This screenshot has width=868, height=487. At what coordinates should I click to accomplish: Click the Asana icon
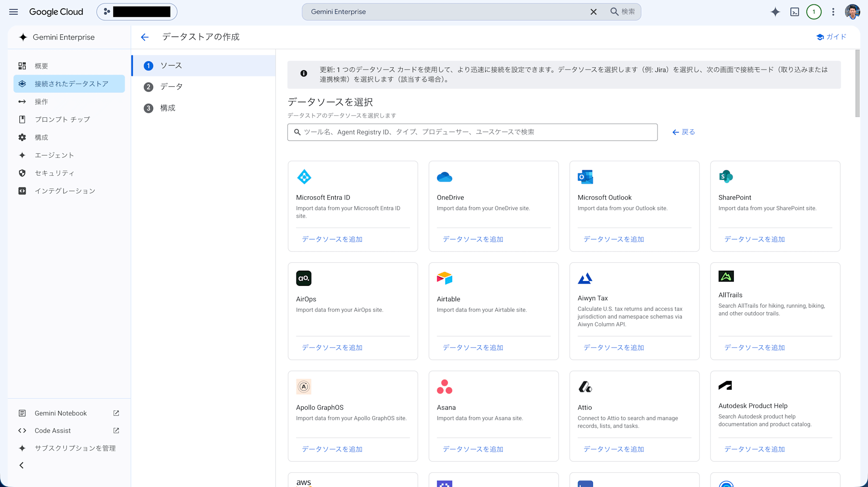pos(444,386)
